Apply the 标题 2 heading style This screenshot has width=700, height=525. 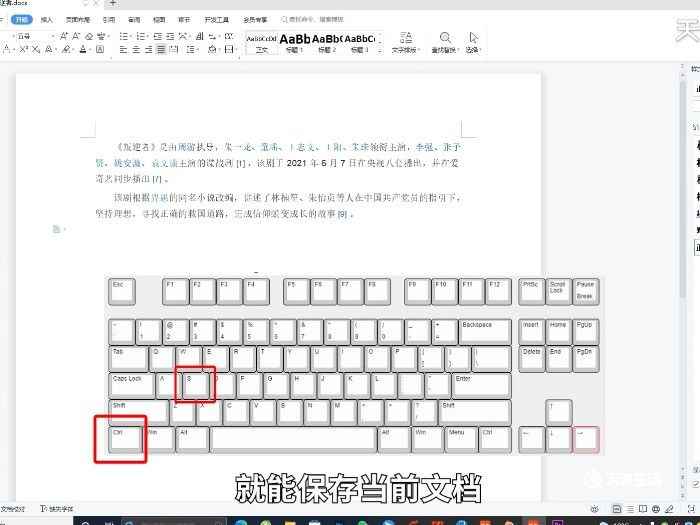click(x=327, y=43)
